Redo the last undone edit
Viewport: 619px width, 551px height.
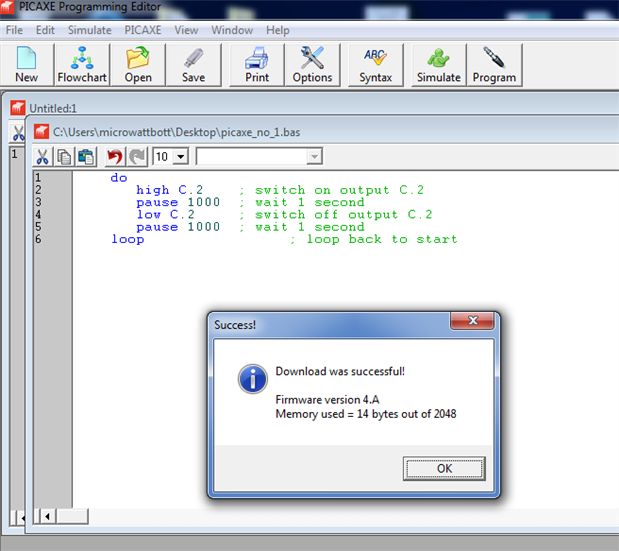137,157
